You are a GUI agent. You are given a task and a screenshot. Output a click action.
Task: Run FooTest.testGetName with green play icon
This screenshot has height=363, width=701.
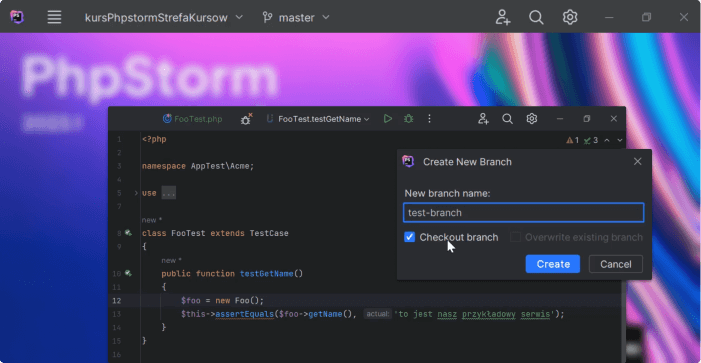pyautogui.click(x=388, y=119)
